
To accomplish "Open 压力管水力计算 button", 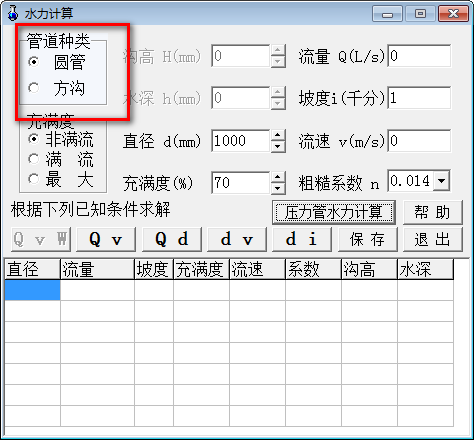I will (x=334, y=212).
